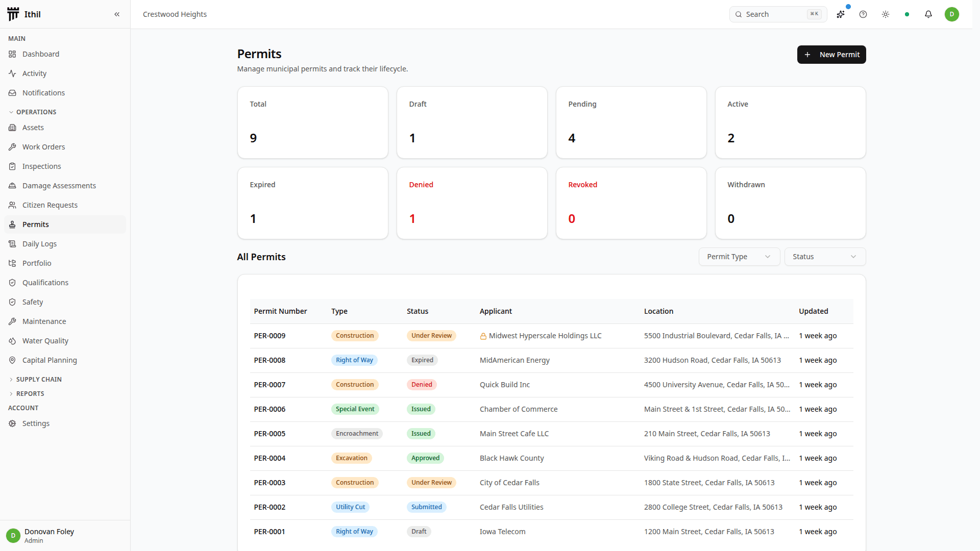Click the Inspections clipboard icon
This screenshot has width=980, height=551.
[x=12, y=166]
